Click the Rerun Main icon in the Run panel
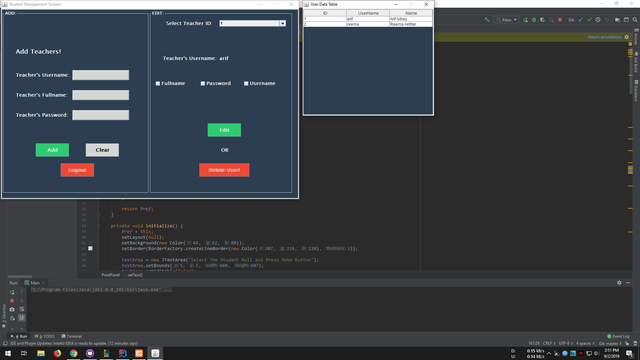This screenshot has height=360, width=640. click(12, 292)
